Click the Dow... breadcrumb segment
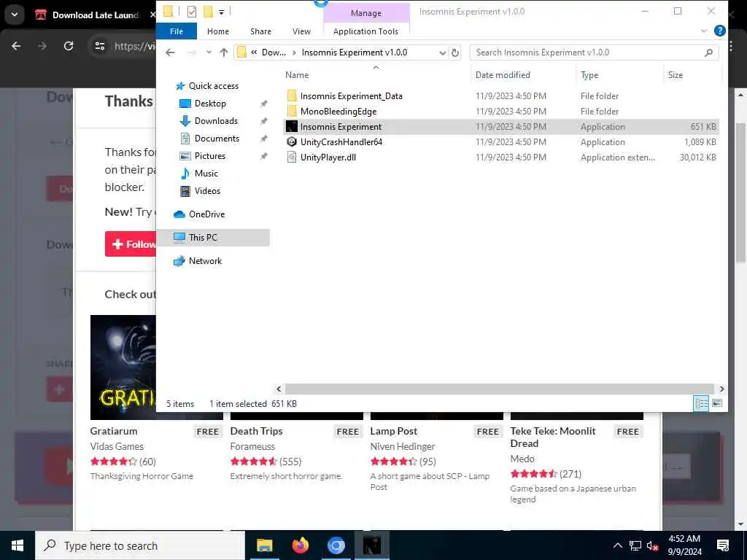This screenshot has height=560, width=747. 274,52
